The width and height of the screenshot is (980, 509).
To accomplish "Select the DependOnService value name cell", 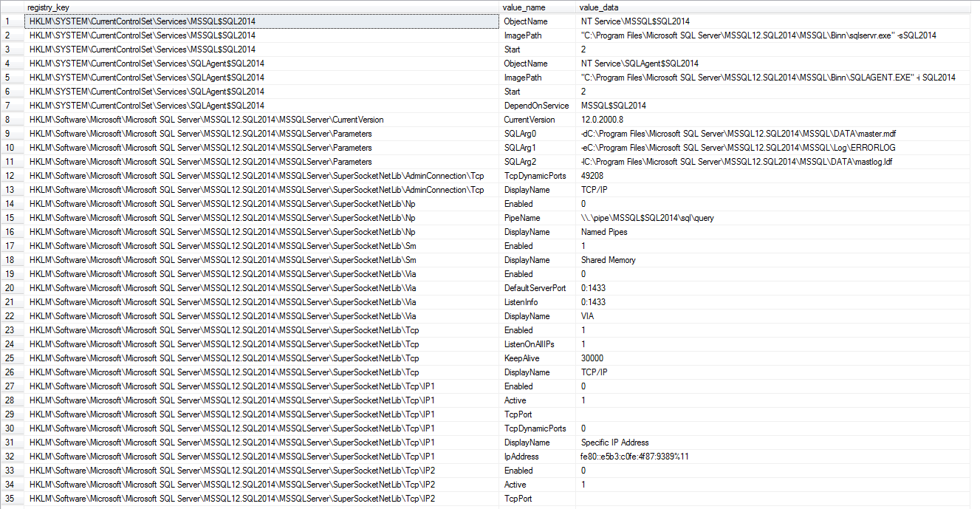I will pos(538,106).
